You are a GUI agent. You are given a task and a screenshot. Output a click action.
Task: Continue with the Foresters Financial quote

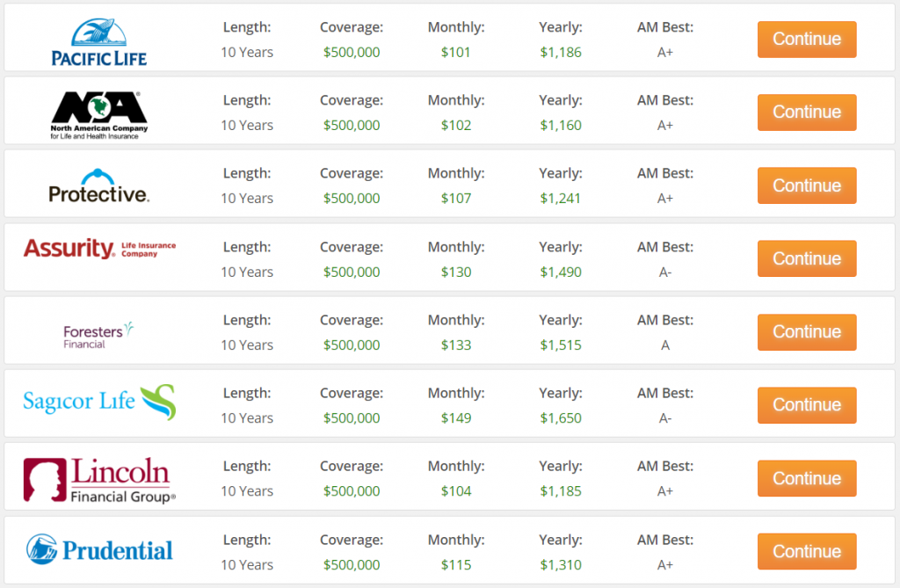(x=806, y=331)
